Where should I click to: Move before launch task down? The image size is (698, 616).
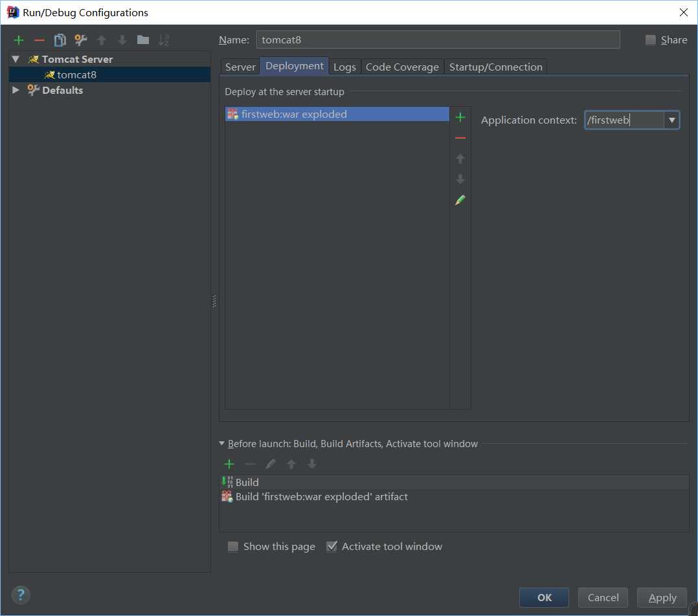coord(312,465)
